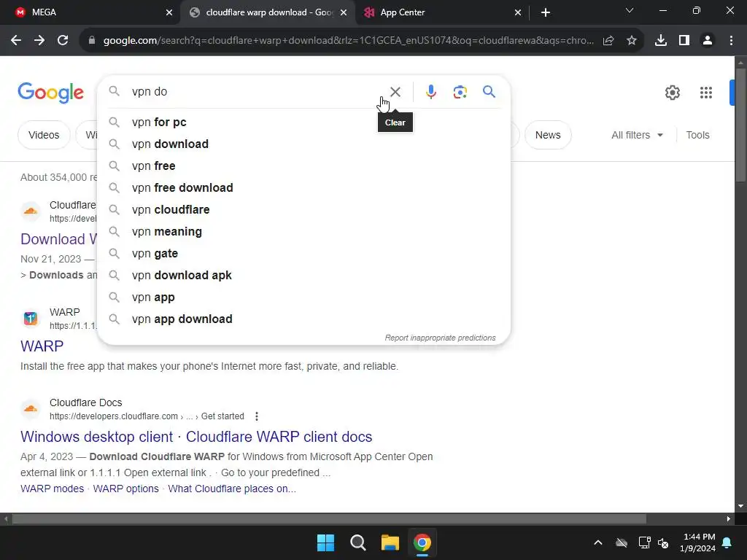
Task: Choose suggestion 'vpn app'
Action: (x=304, y=297)
